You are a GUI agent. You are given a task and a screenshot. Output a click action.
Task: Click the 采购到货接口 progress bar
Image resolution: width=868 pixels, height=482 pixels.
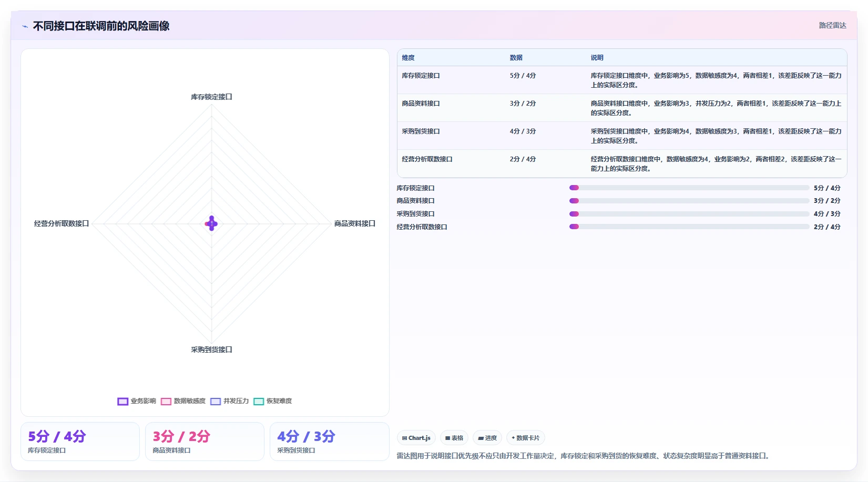coord(689,214)
